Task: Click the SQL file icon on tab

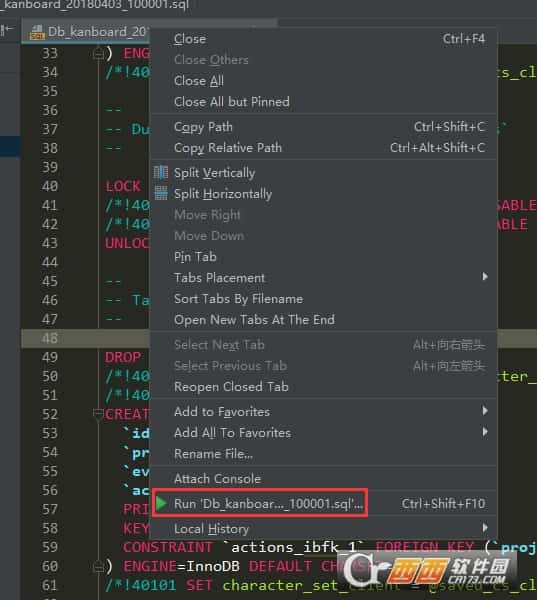Action: coord(37,33)
